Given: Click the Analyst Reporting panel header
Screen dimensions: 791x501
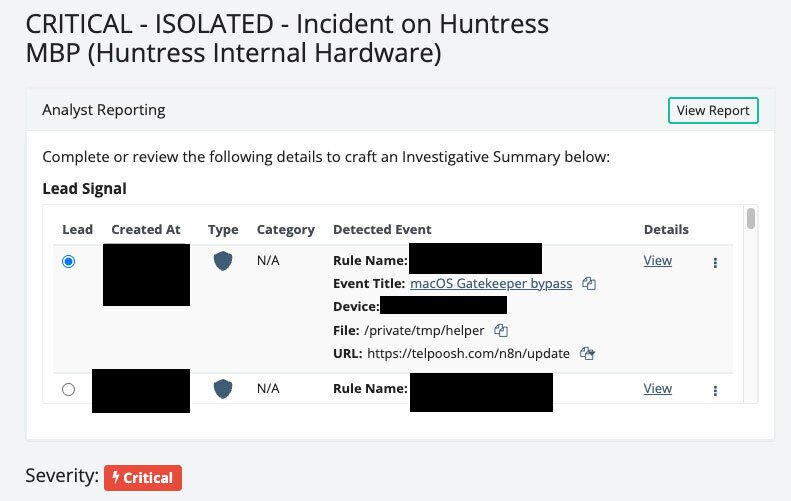Looking at the screenshot, I should [104, 110].
